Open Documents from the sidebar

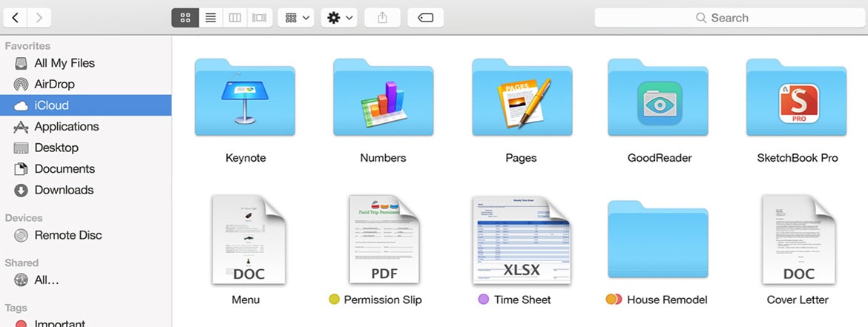(x=86, y=169)
